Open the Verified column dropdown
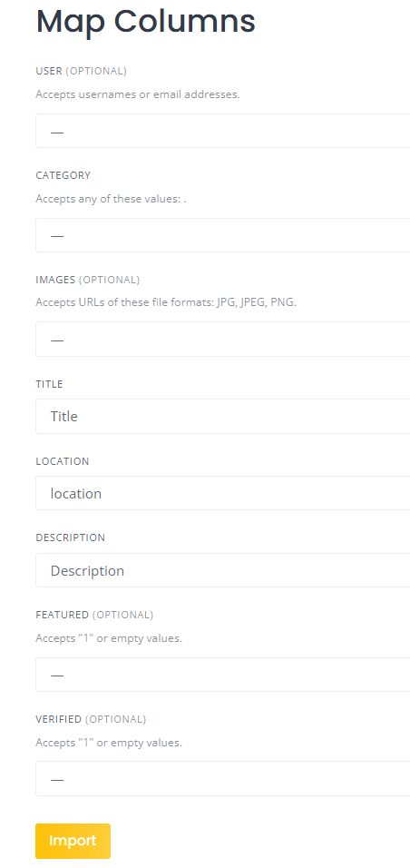The image size is (410, 868). coord(223,779)
